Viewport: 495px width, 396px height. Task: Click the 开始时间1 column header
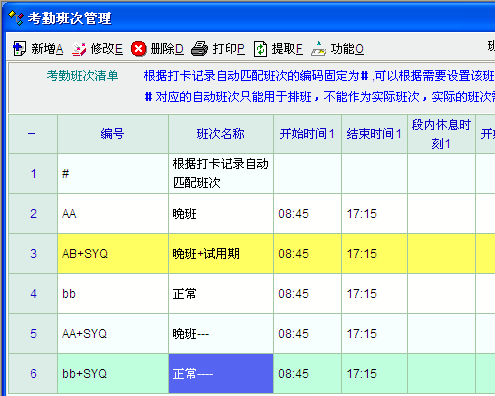[x=307, y=134]
